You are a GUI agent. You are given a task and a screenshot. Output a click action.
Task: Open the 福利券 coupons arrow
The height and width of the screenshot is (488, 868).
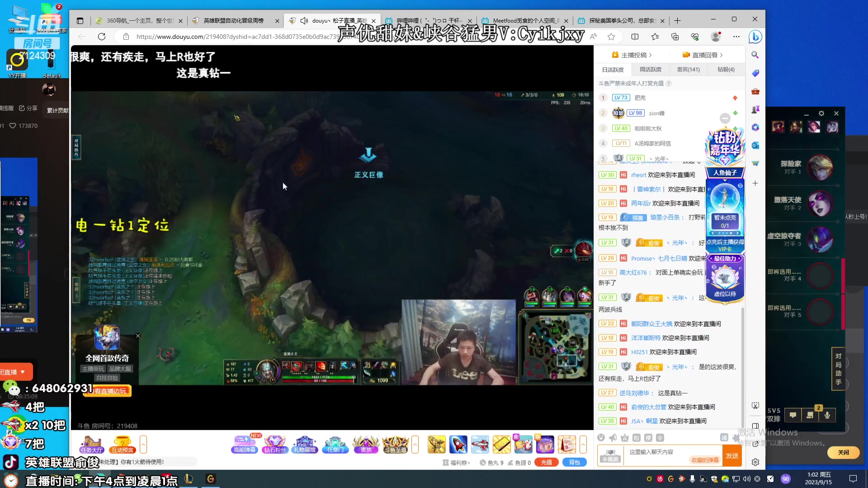[x=456, y=463]
